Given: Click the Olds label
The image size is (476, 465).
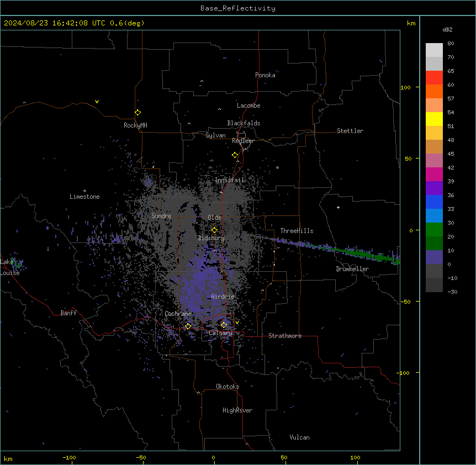Looking at the screenshot, I should (x=214, y=218).
